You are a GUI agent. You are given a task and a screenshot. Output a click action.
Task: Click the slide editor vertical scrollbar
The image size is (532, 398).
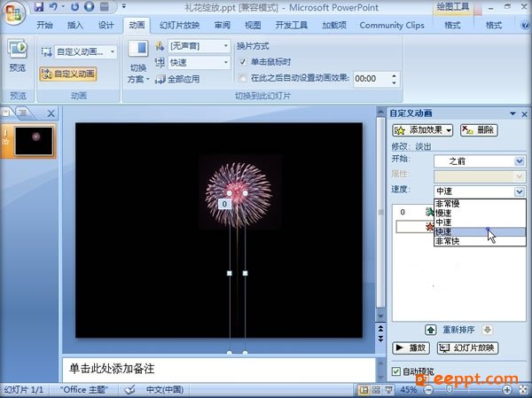(380, 215)
